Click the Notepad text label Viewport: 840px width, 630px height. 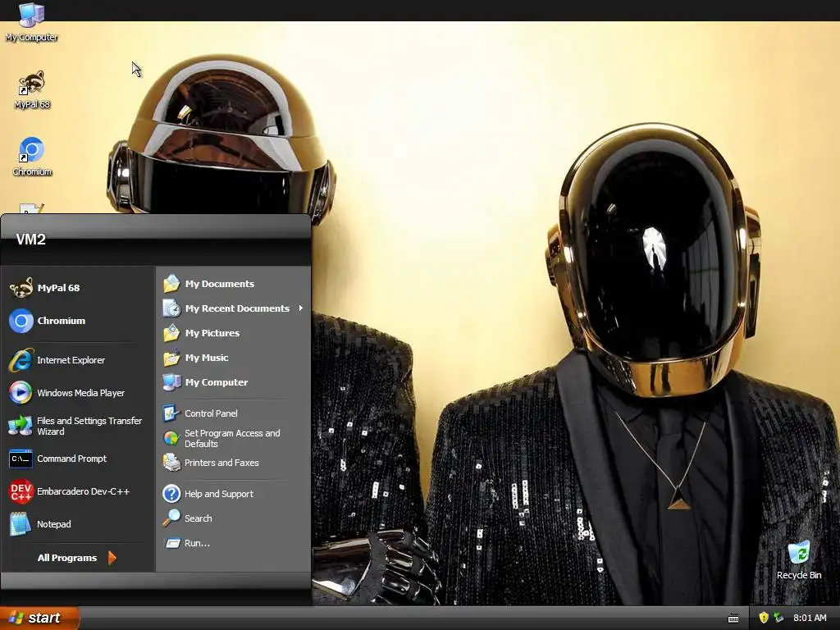point(53,524)
